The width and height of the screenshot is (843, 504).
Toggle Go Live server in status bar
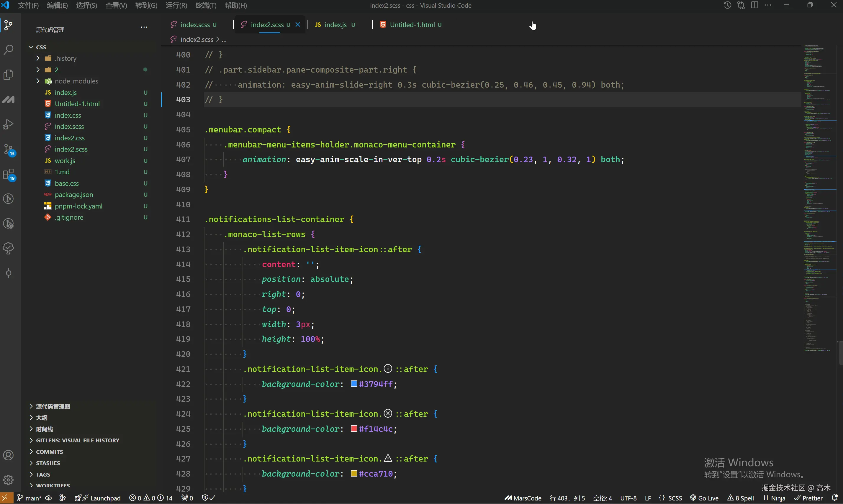click(x=704, y=498)
